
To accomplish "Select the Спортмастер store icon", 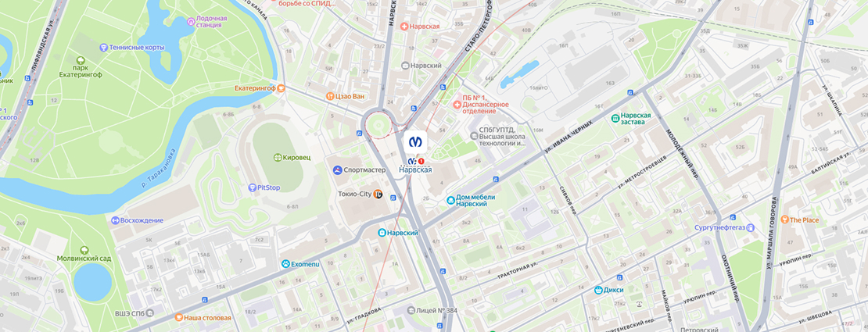I will pyautogui.click(x=337, y=170).
